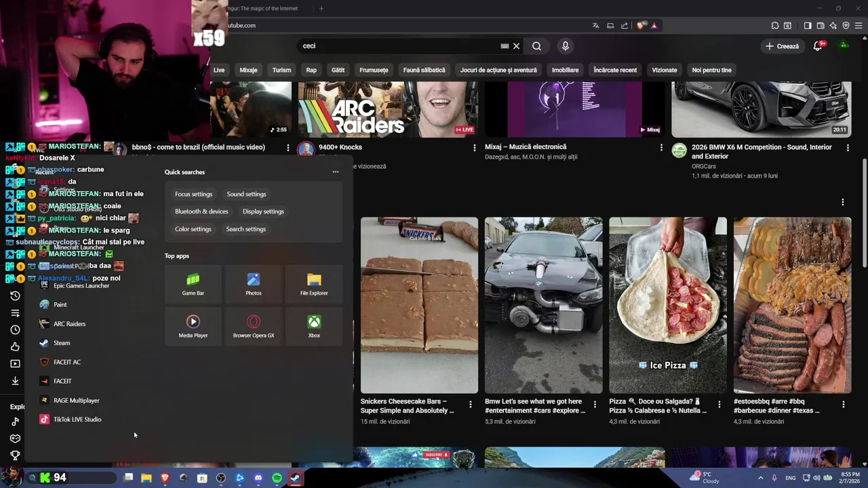Open Liked videos thumbs-up in sidebar

[15, 347]
